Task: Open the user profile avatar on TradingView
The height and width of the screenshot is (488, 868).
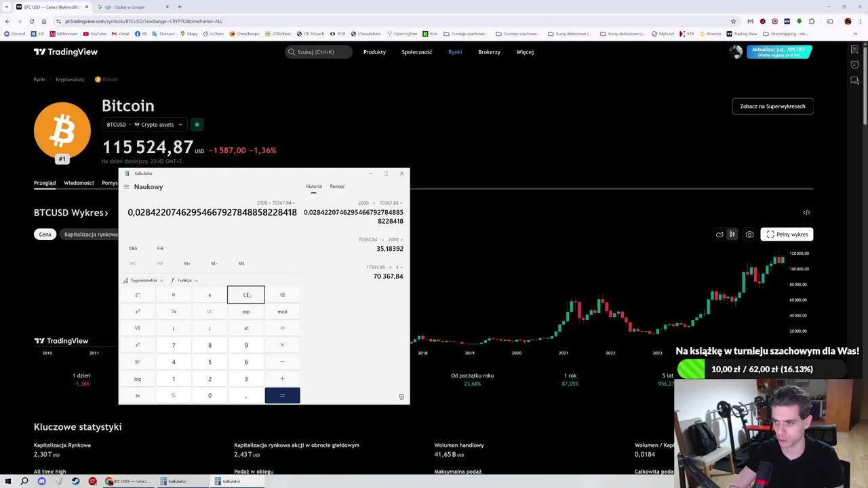Action: (736, 52)
